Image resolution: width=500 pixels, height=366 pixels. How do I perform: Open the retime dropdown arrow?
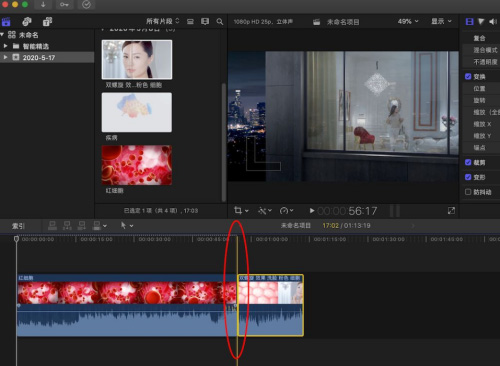(x=292, y=211)
